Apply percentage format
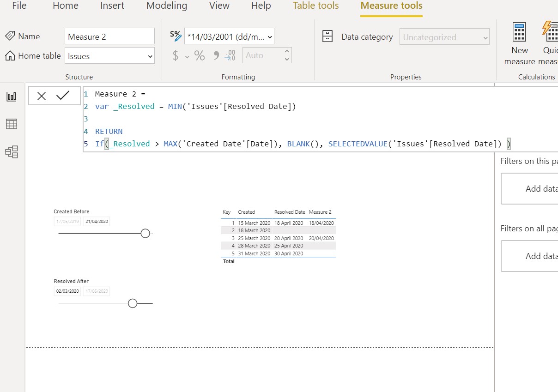The height and width of the screenshot is (392, 558). point(200,56)
